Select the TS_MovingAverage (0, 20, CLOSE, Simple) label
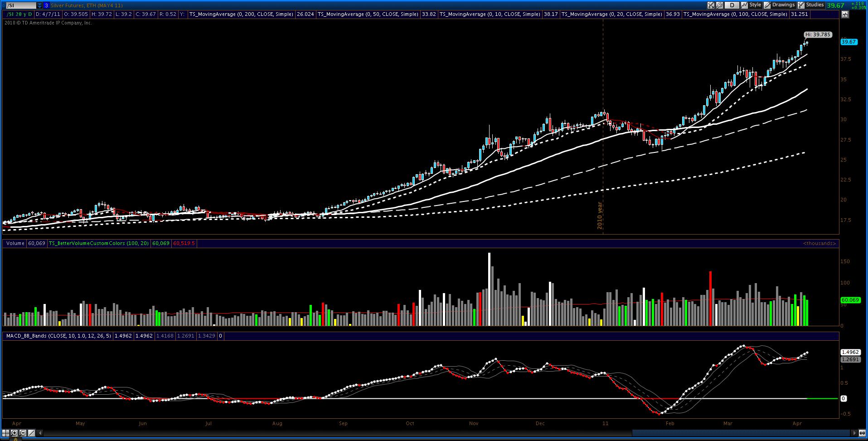Screen dimensions: 868x441 tap(612, 15)
